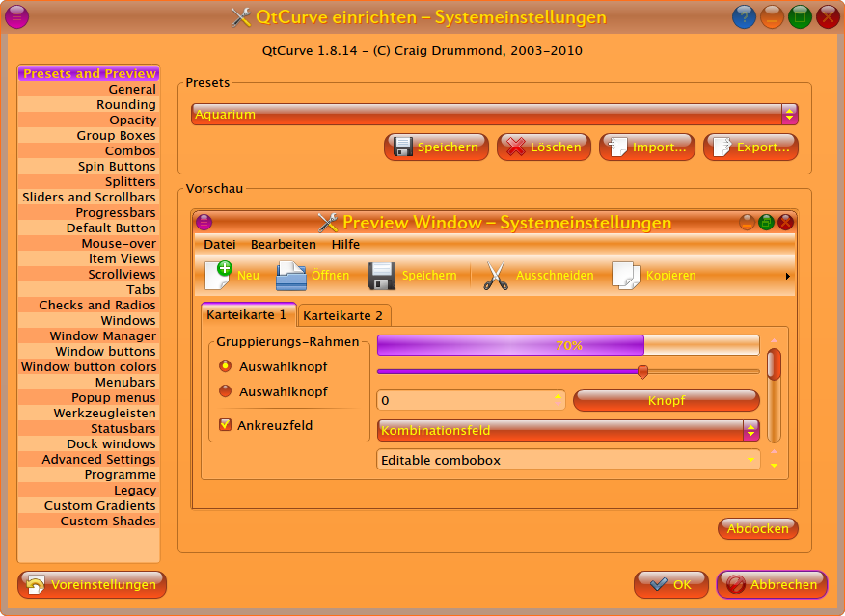Click the Import... button
The width and height of the screenshot is (845, 616).
[646, 147]
